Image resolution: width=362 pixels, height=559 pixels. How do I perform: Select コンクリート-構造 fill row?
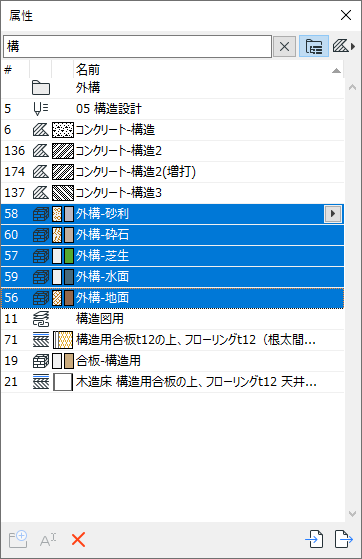173,130
